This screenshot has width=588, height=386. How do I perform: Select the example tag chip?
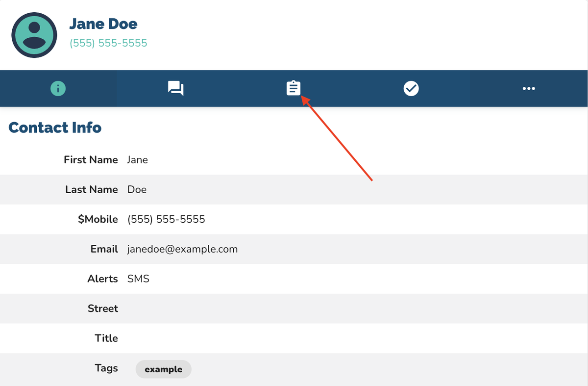point(164,369)
